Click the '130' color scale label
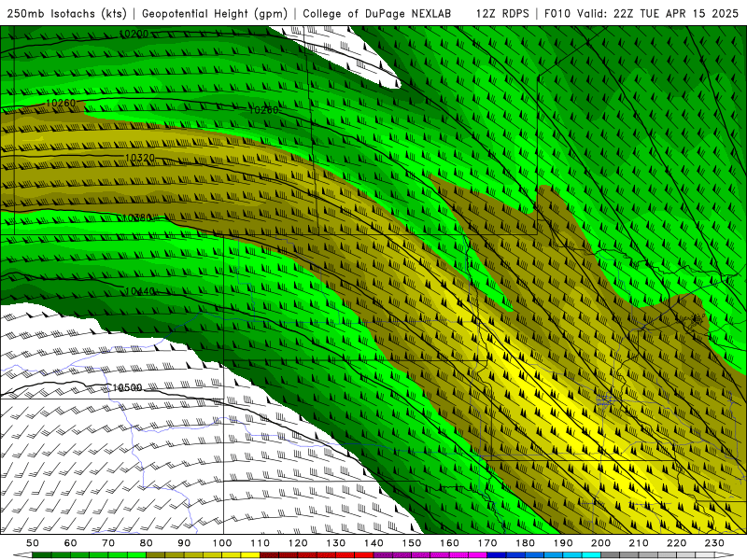747x560 pixels. click(336, 543)
